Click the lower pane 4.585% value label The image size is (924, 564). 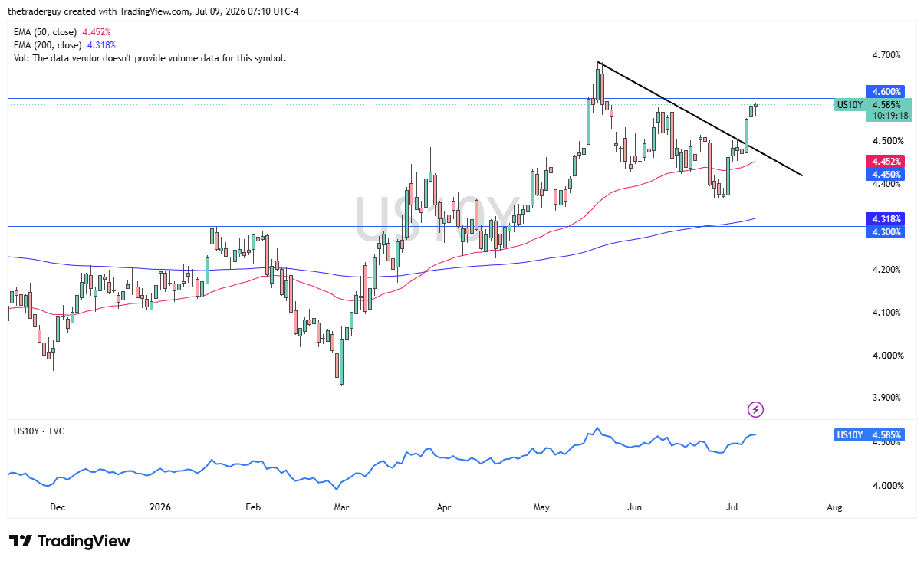click(885, 435)
